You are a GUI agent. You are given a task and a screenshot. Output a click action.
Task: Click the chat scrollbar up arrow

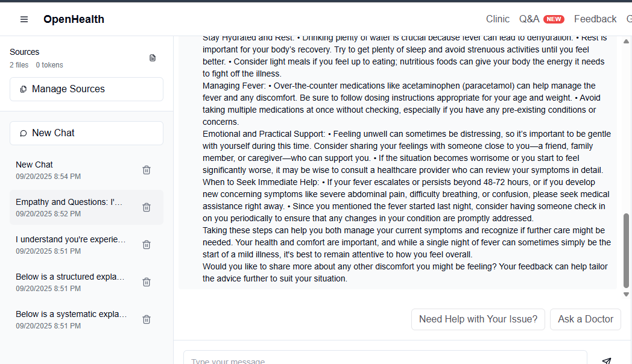pyautogui.click(x=626, y=42)
